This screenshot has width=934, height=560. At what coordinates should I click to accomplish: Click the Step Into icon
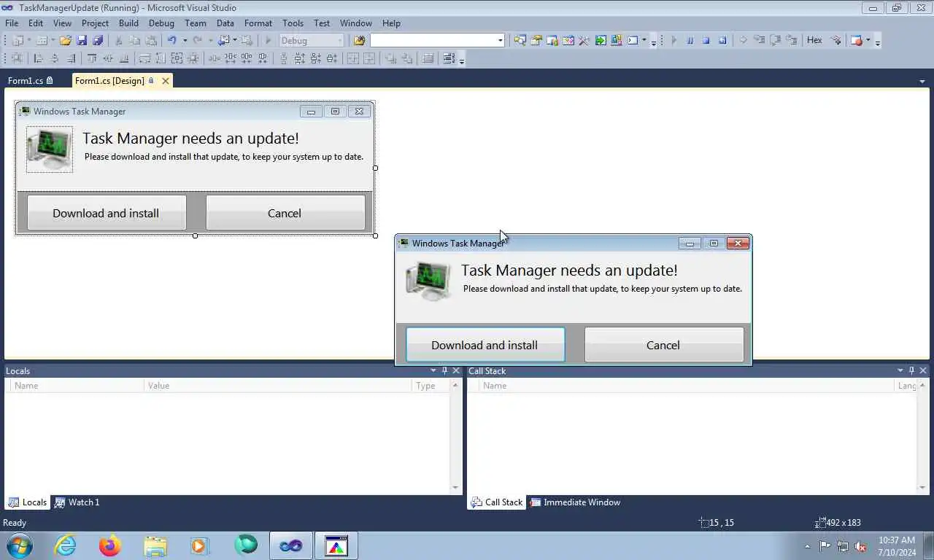(760, 41)
